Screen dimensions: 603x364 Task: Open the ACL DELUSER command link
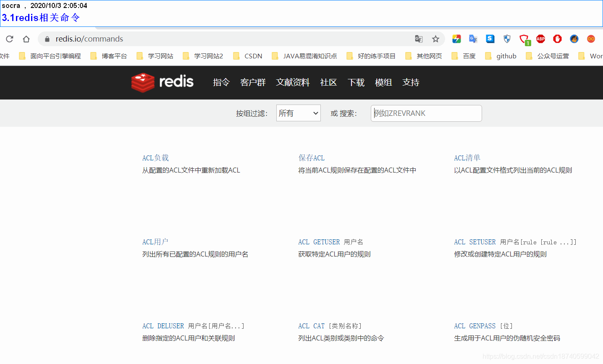coord(163,326)
